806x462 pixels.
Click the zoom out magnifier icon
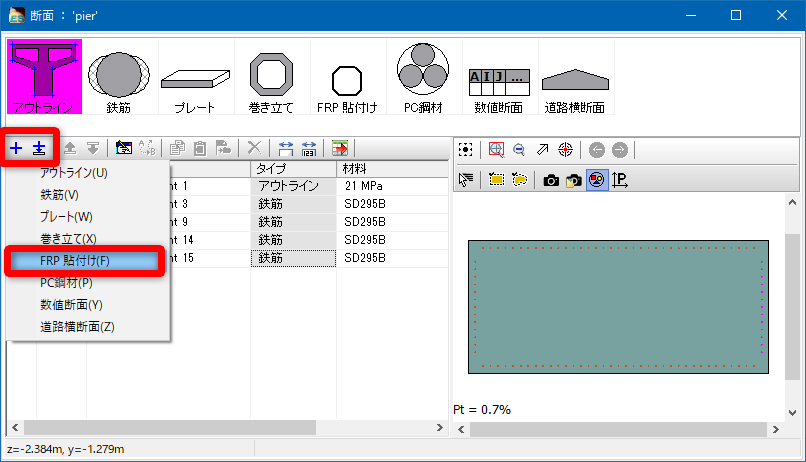(x=519, y=150)
